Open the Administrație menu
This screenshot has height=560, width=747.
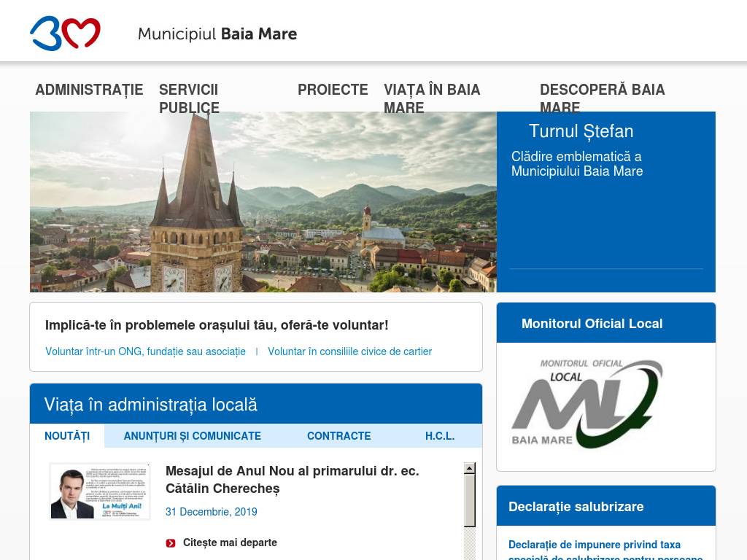point(89,90)
